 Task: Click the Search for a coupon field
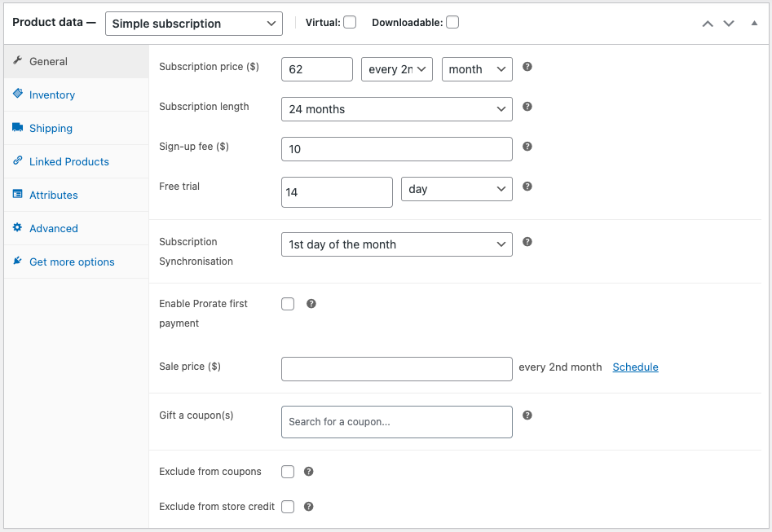point(397,422)
